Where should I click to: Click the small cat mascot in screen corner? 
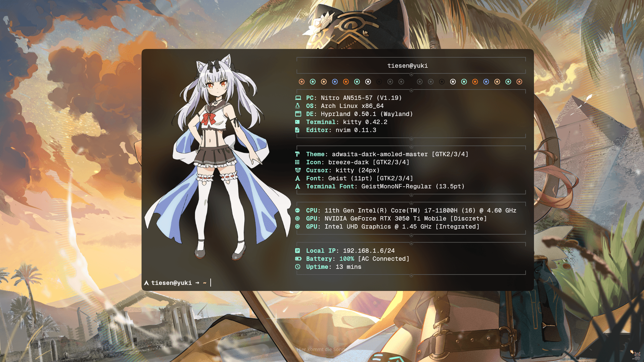point(636,355)
